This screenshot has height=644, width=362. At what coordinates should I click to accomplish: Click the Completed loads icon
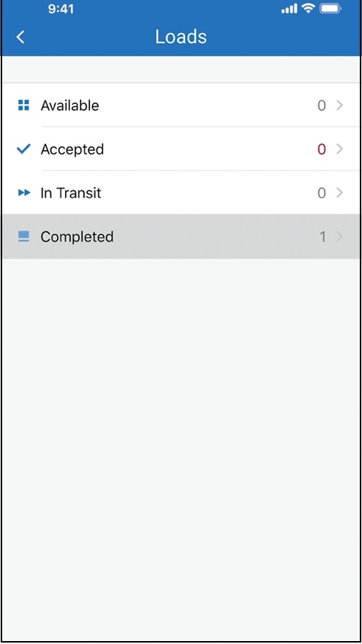click(x=24, y=236)
